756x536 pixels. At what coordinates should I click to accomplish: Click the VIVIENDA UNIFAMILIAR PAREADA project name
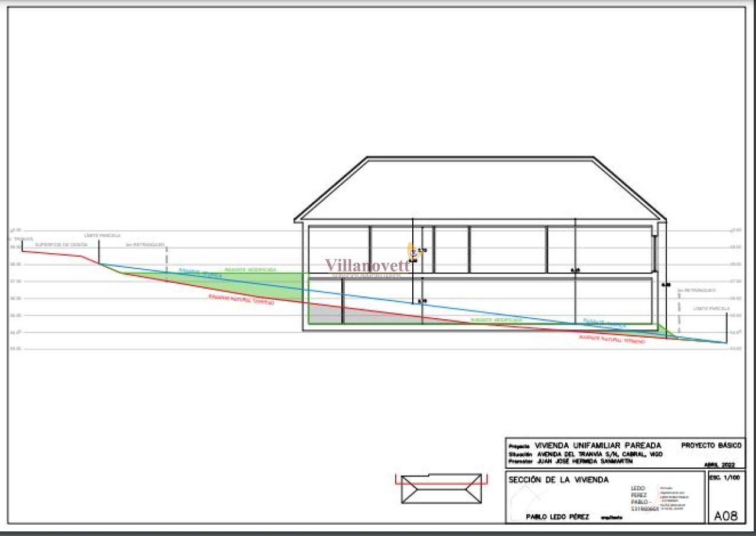click(597, 445)
